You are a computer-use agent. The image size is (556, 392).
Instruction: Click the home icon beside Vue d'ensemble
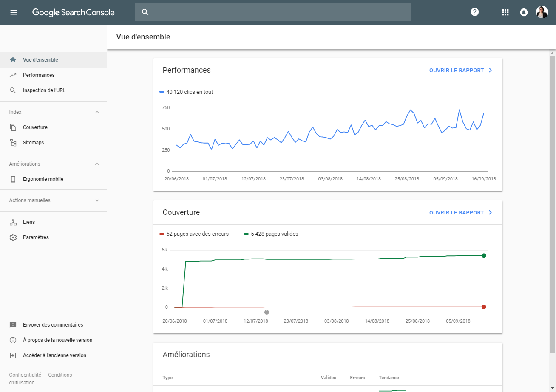[13, 60]
